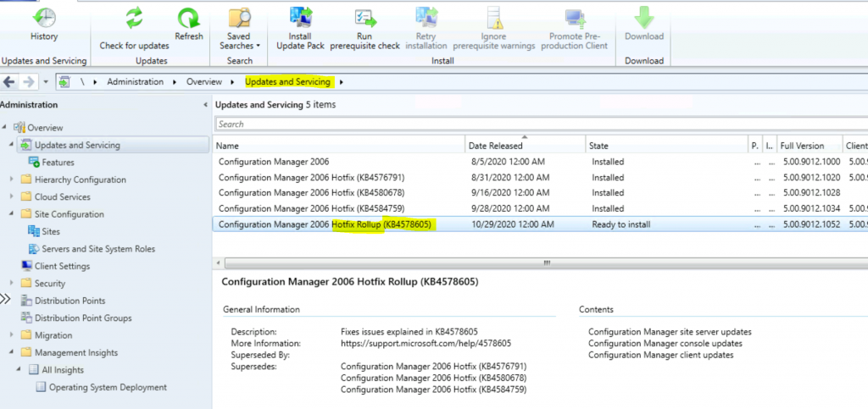Collapse Management Insights folder
Screen dimensions: 868x409
coord(12,352)
